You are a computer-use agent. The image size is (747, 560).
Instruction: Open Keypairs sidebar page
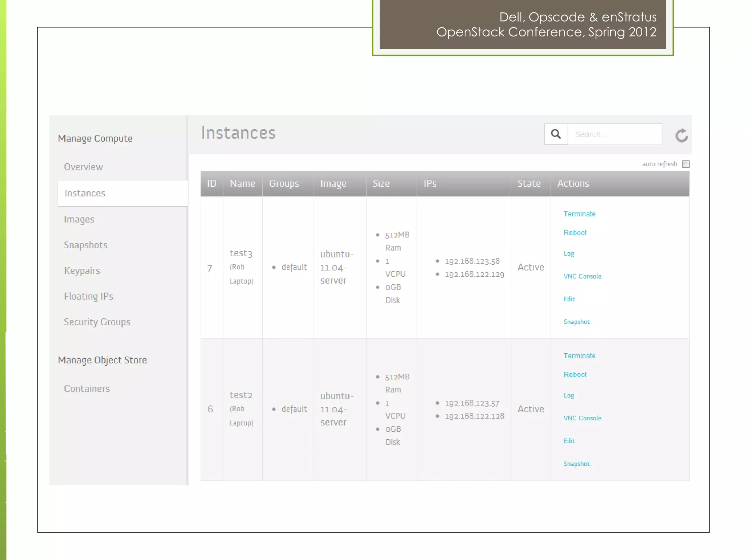tap(82, 271)
